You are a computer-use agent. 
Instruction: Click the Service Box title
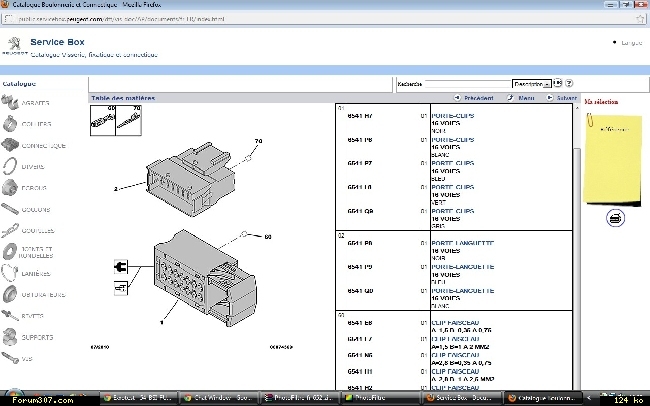[x=57, y=42]
